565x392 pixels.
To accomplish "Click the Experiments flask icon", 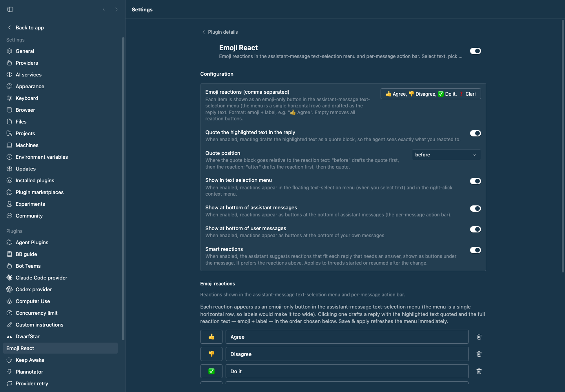I will [9, 204].
